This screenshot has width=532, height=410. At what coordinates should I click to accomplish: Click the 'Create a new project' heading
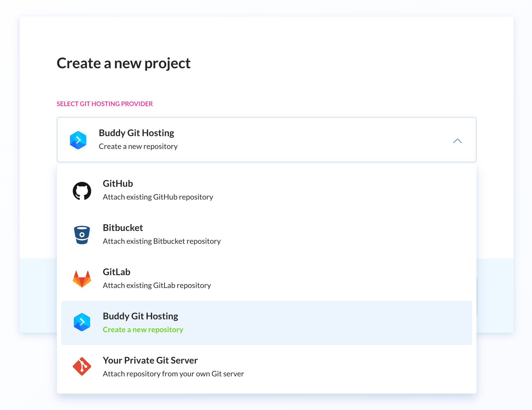tap(124, 63)
